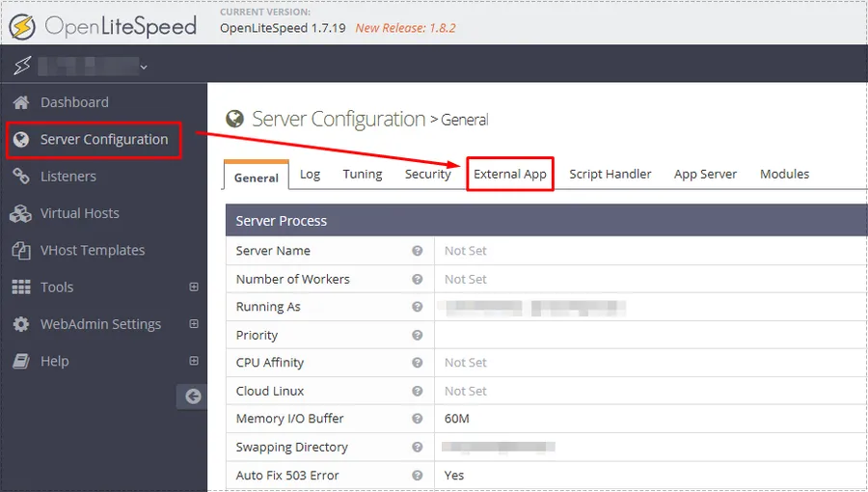Click the globe icon beside page title
The height and width of the screenshot is (492, 868).
[x=234, y=119]
